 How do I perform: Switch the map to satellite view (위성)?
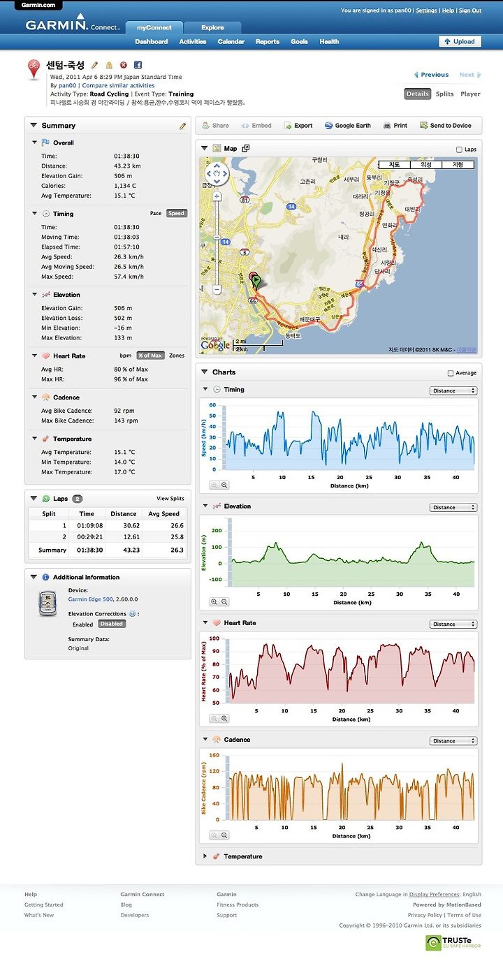click(x=426, y=165)
